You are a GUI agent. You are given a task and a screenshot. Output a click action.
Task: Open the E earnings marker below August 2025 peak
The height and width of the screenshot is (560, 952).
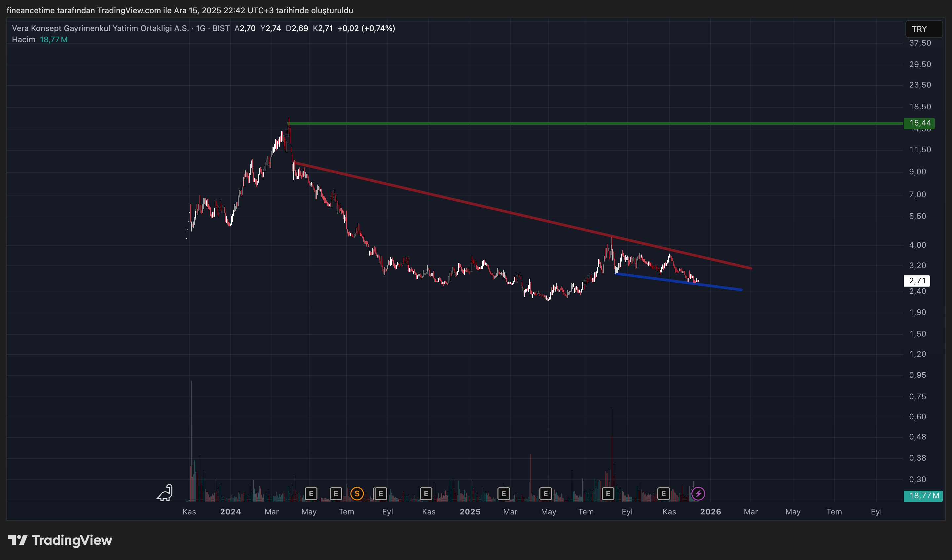coord(608,494)
